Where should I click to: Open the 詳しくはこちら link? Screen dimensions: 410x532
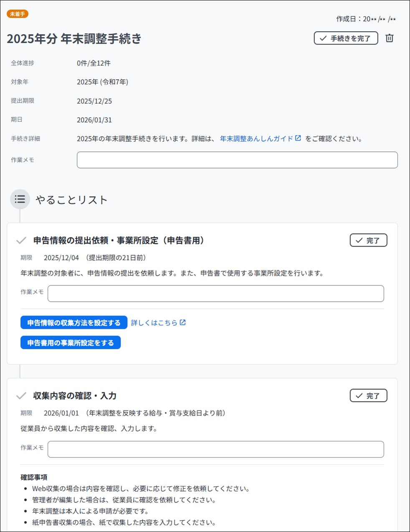(154, 323)
